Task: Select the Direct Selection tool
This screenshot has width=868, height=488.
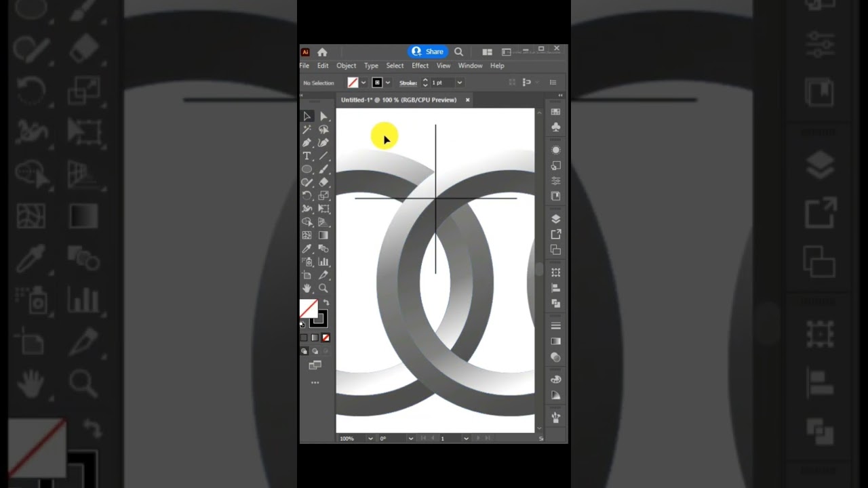Action: coord(323,117)
